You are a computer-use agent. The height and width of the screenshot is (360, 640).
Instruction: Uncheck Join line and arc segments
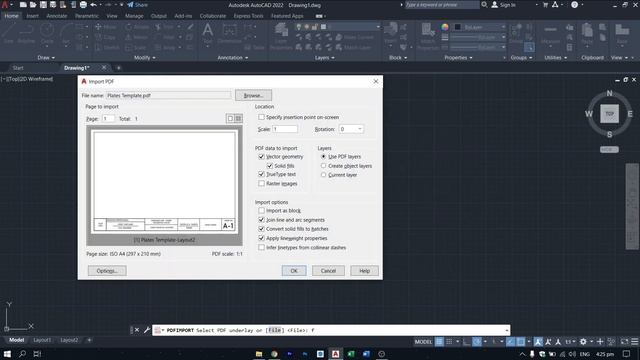point(261,220)
